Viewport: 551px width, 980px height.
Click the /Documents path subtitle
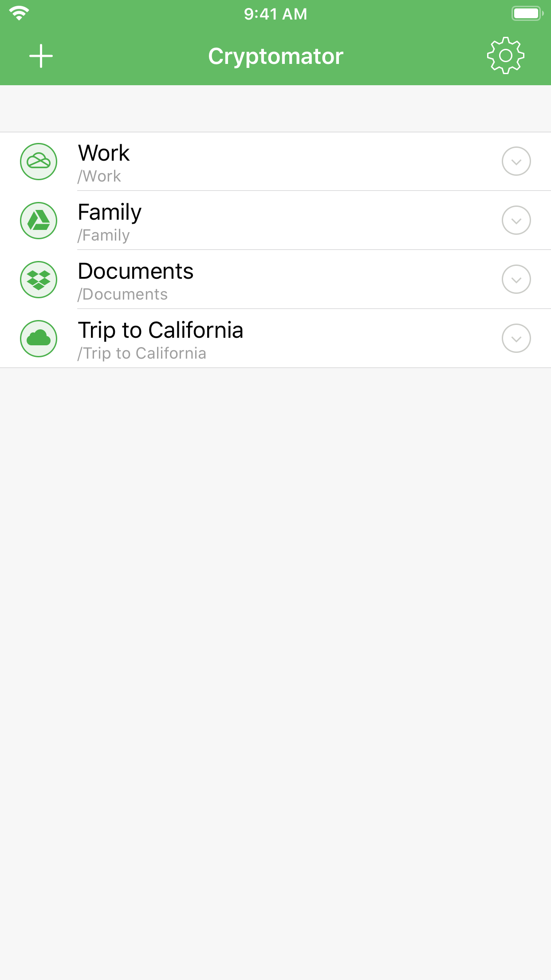[x=122, y=294]
